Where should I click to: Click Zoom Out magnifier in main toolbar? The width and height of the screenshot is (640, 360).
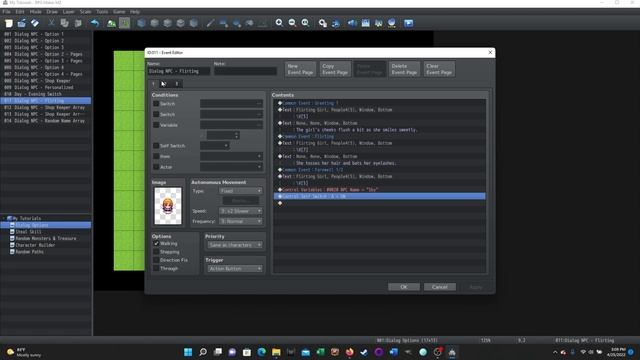pyautogui.click(x=292, y=23)
